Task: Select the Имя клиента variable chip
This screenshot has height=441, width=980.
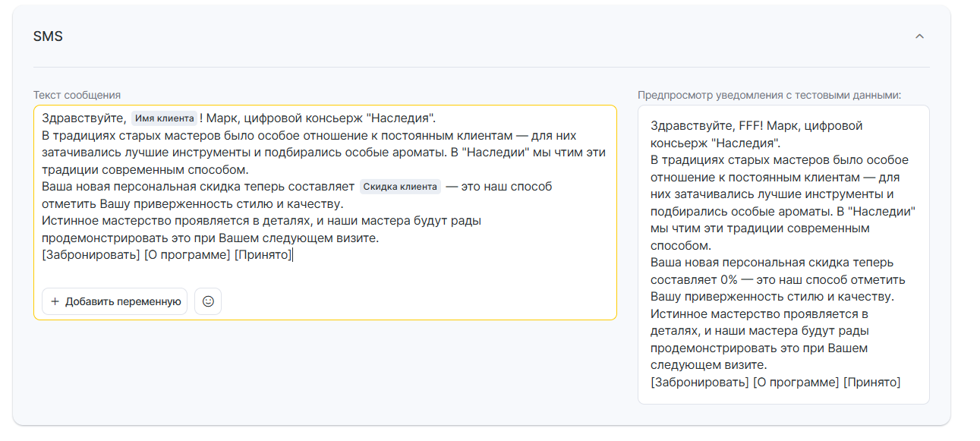Action: [164, 118]
